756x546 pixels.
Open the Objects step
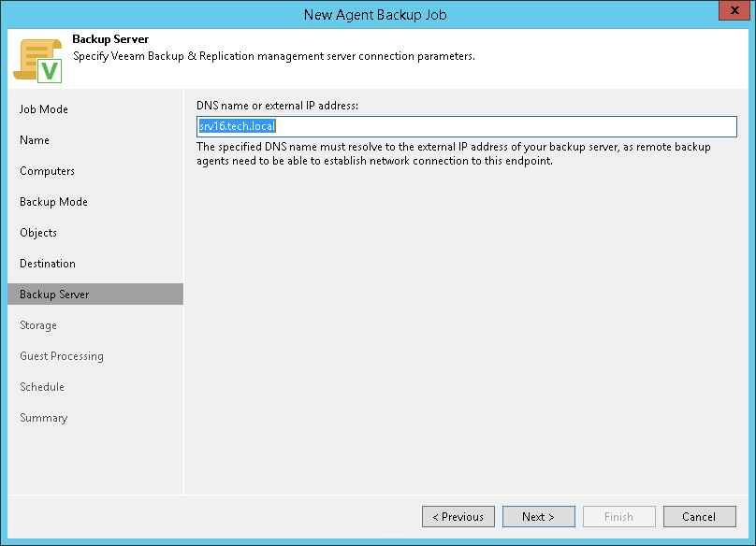tap(38, 233)
